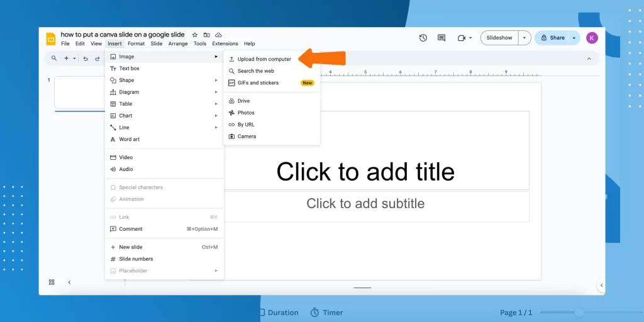This screenshot has height=322, width=644.
Task: Click the undo arrow
Action: (x=86, y=58)
